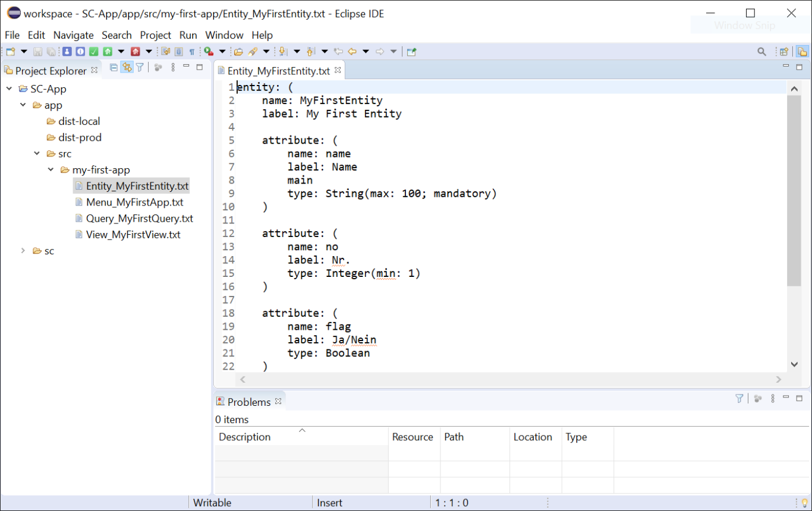Select the Resource perspective button

[x=802, y=52]
